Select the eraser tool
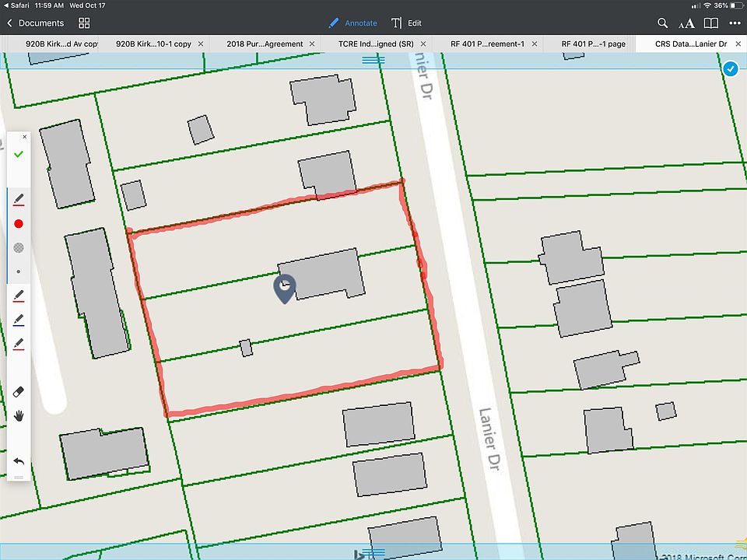Image resolution: width=747 pixels, height=560 pixels. (19, 391)
